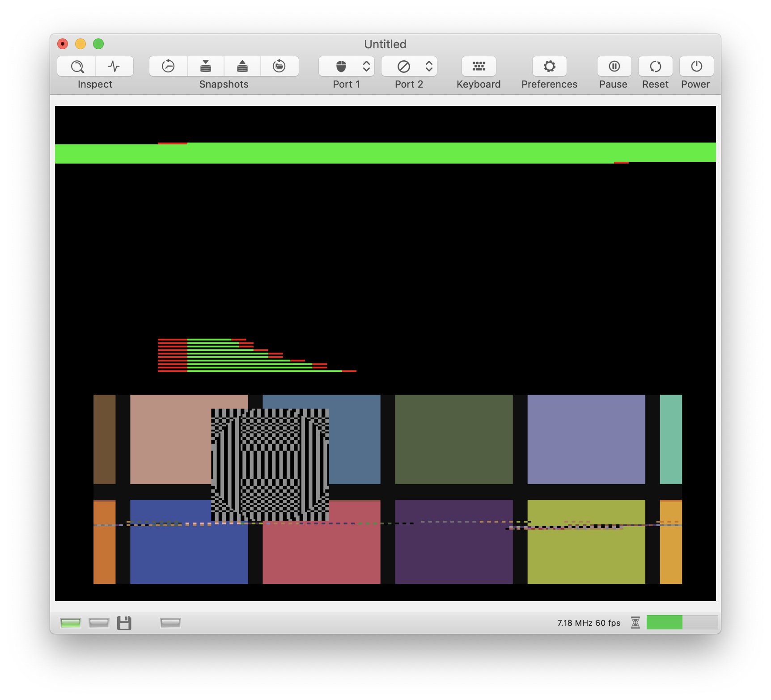The image size is (771, 700).
Task: Open Preferences gear button
Action: pos(550,67)
